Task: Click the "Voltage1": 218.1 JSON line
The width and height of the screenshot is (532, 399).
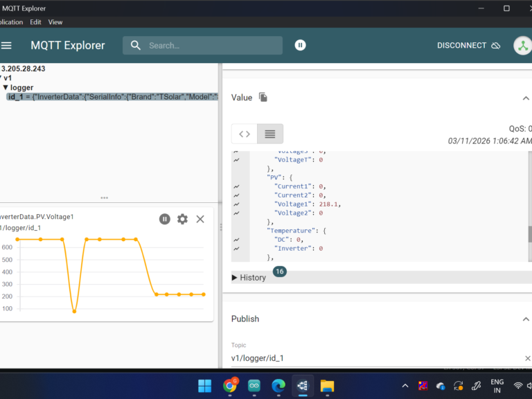Action: 308,204
